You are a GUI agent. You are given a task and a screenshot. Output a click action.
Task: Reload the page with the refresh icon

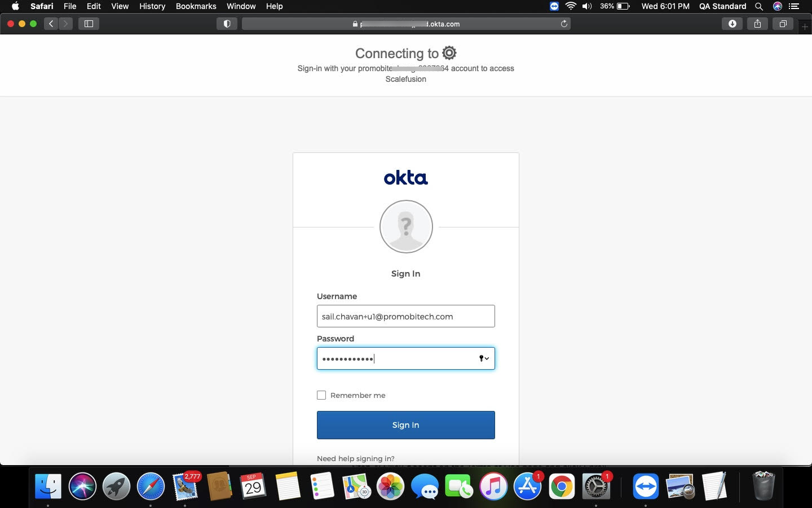click(564, 24)
